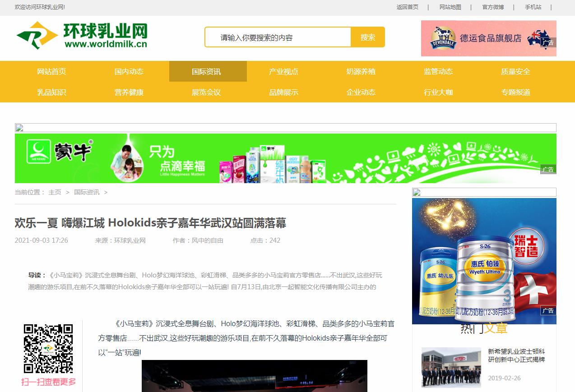
Task: Click the 蒙牛 green banner ad
Action: (x=285, y=158)
